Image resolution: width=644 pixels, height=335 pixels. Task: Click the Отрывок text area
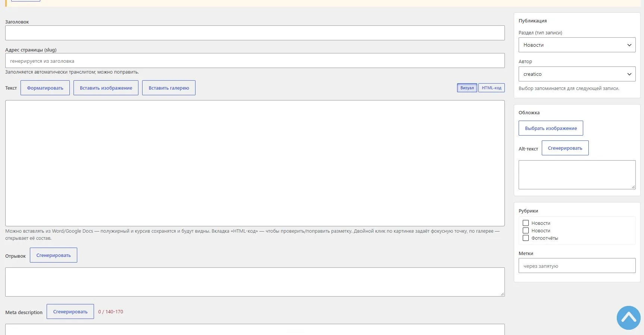255,282
